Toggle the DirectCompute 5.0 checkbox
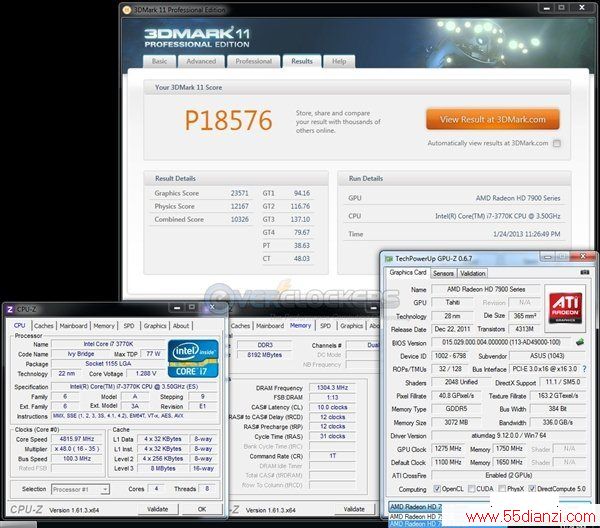Viewport: 600px width, 528px height. pyautogui.click(x=532, y=489)
